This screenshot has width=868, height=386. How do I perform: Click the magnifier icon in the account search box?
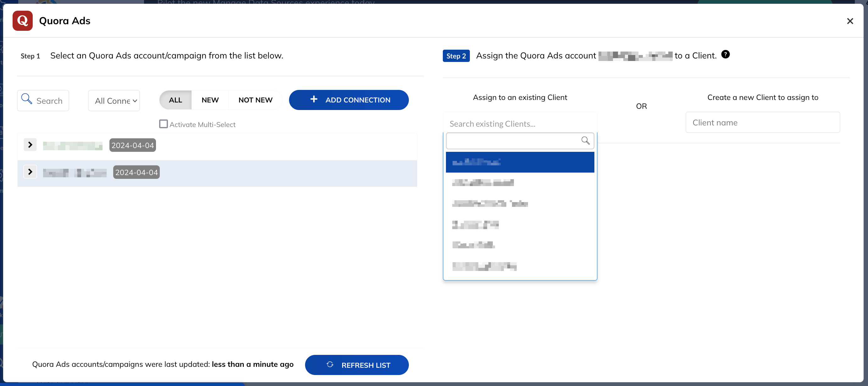tap(27, 99)
